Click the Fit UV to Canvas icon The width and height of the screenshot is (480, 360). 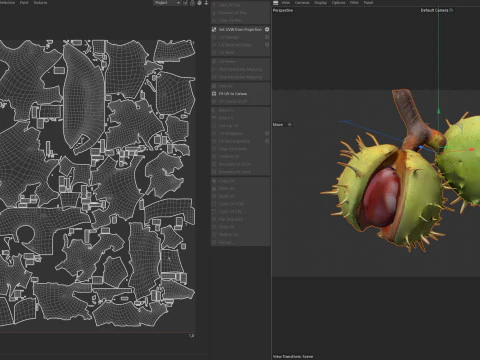pyautogui.click(x=214, y=94)
